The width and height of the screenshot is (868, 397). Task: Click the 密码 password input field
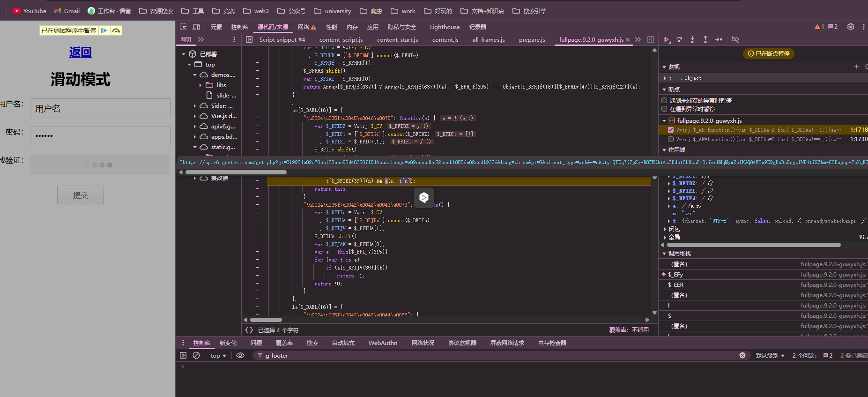pyautogui.click(x=100, y=136)
